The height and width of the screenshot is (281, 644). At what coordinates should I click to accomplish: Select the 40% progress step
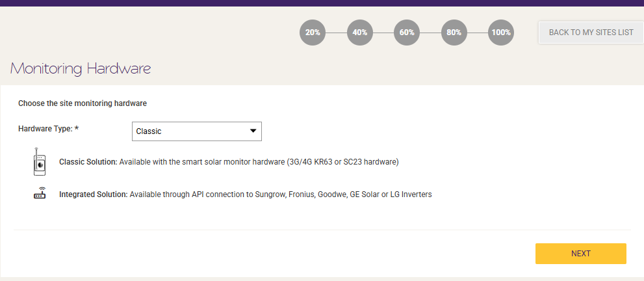(x=360, y=32)
